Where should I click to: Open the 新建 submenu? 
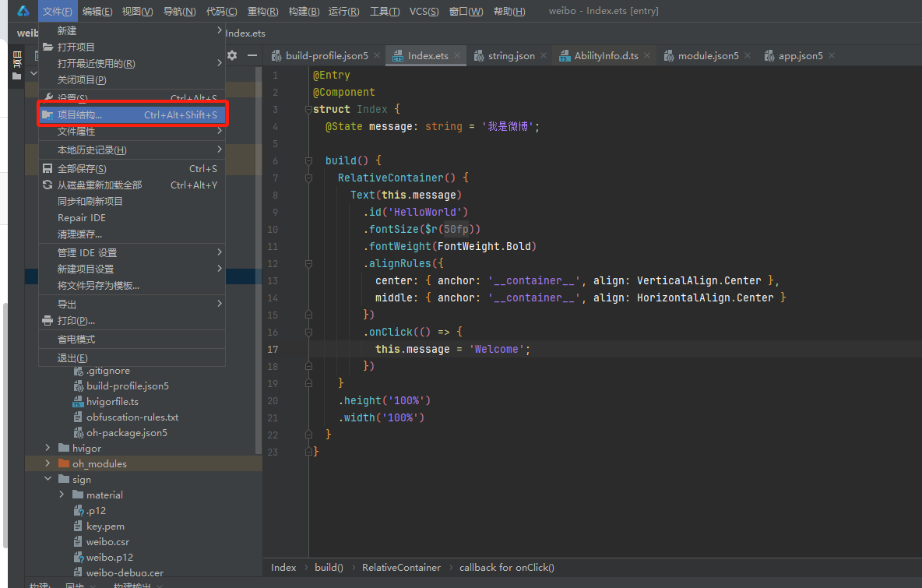click(x=132, y=30)
